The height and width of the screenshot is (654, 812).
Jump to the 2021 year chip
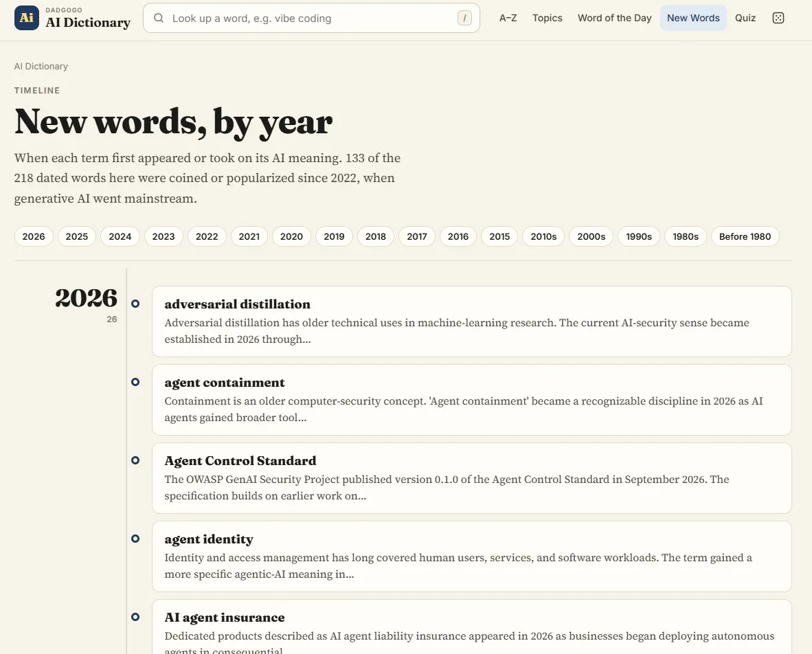(x=249, y=236)
